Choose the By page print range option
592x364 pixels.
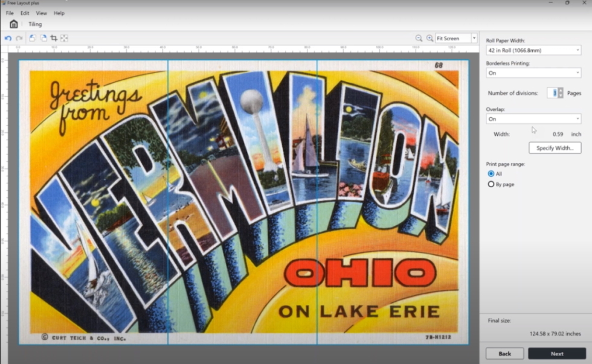click(x=490, y=184)
